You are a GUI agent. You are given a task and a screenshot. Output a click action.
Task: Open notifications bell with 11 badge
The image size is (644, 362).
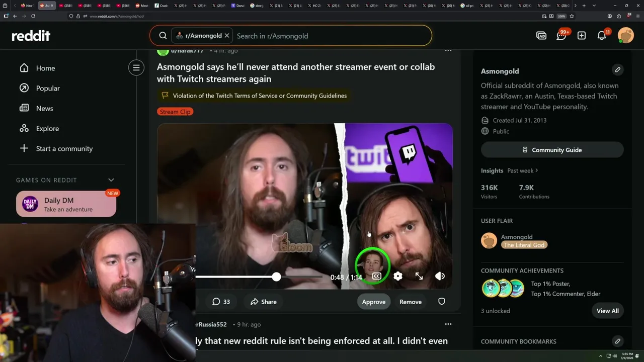(602, 36)
